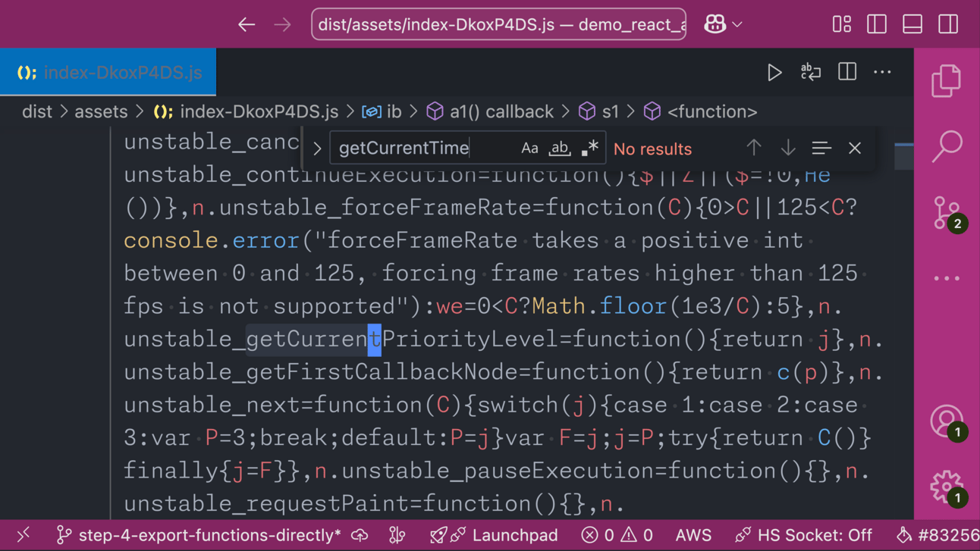The image size is (980, 551).
Task: Open the Accounts menu icon
Action: 947,421
